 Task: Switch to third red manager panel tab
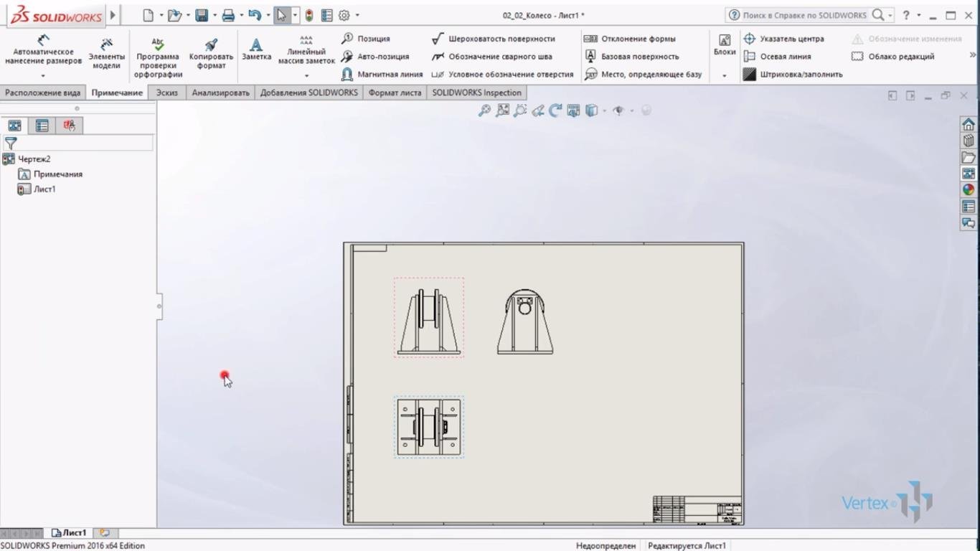pos(70,126)
